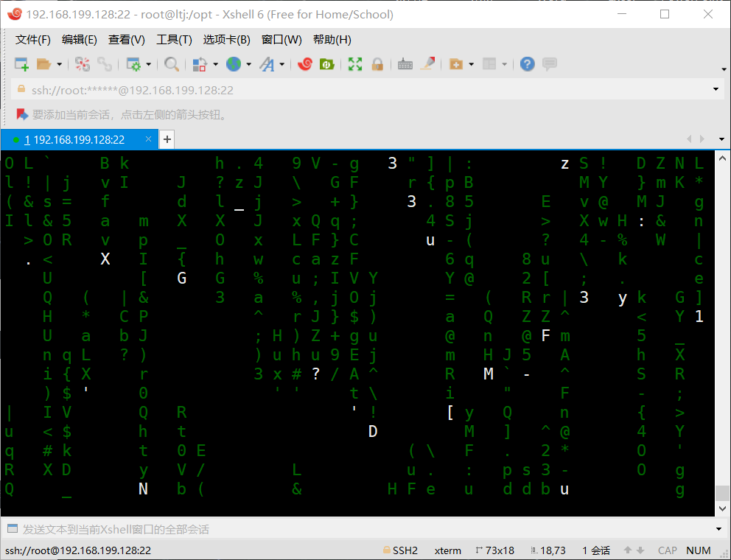Click the 1 会话 session counter
The image size is (731, 560).
coord(595,550)
